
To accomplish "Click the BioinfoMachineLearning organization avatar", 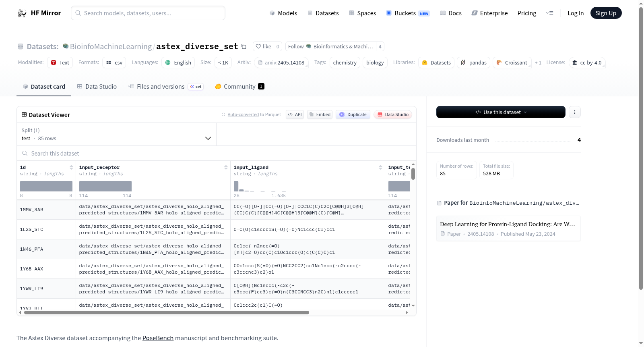I will [x=66, y=46].
